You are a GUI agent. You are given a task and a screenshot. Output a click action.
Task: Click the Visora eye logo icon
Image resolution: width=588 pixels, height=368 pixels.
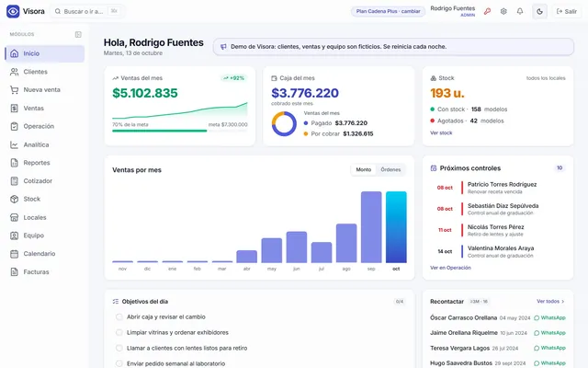click(13, 11)
